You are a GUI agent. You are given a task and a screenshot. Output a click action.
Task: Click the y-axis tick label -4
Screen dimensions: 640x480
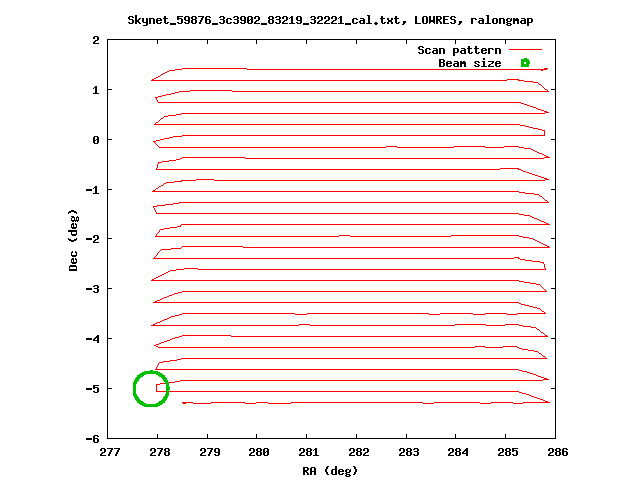click(93, 339)
